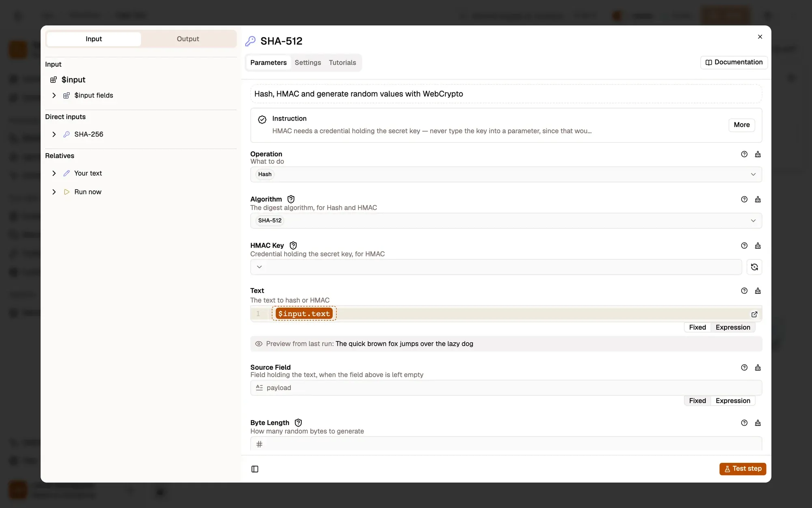Open help for the Operation parameter
This screenshot has width=812, height=508.
tap(744, 154)
